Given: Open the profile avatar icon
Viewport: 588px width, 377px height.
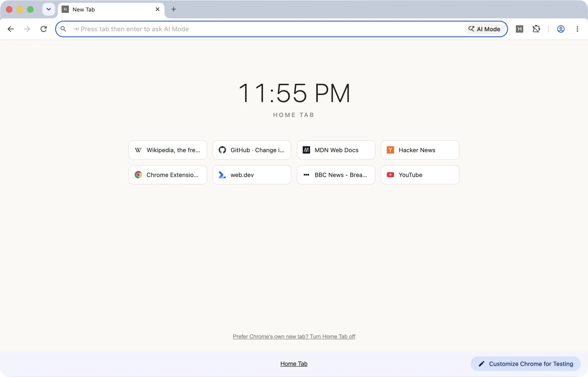Looking at the screenshot, I should [561, 29].
